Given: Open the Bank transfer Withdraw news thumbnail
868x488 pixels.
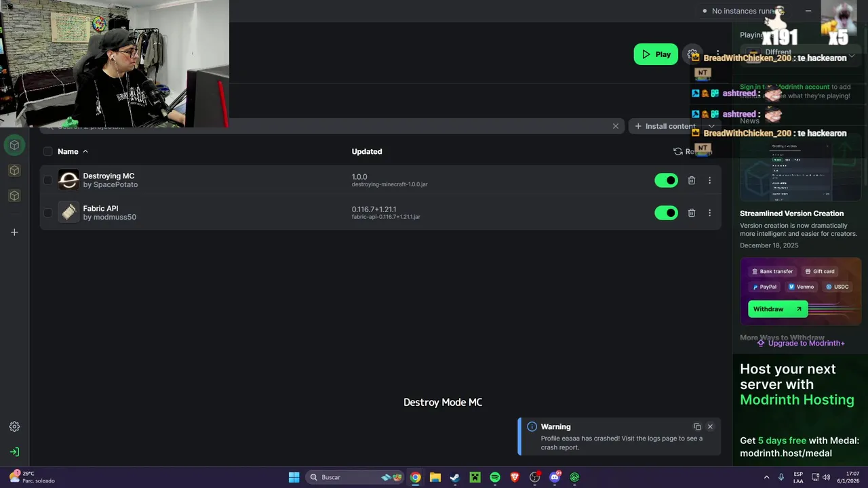Looking at the screenshot, I should (x=800, y=291).
